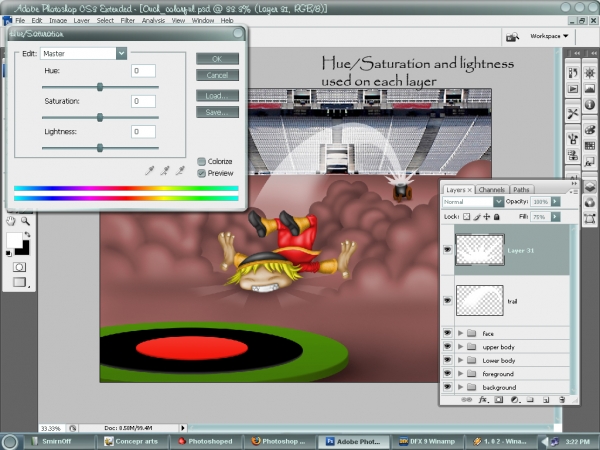The image size is (600, 450).
Task: Open the History panel icon
Action: tap(572, 73)
